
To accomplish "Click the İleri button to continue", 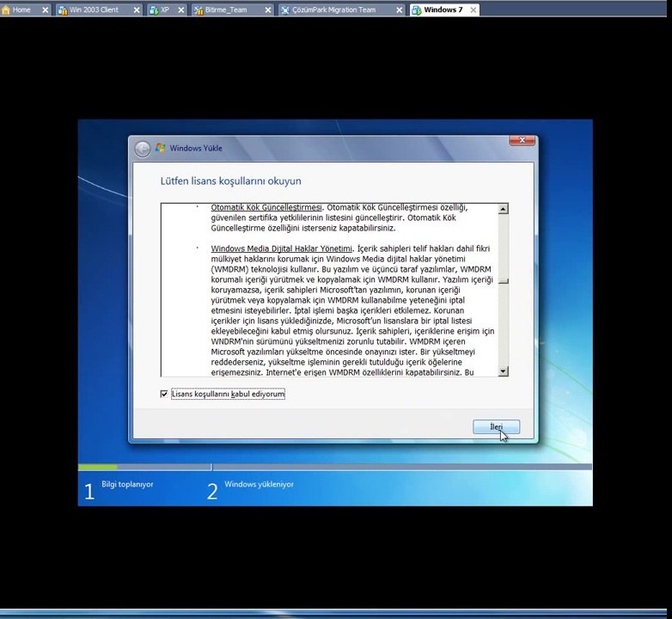I will [x=497, y=426].
